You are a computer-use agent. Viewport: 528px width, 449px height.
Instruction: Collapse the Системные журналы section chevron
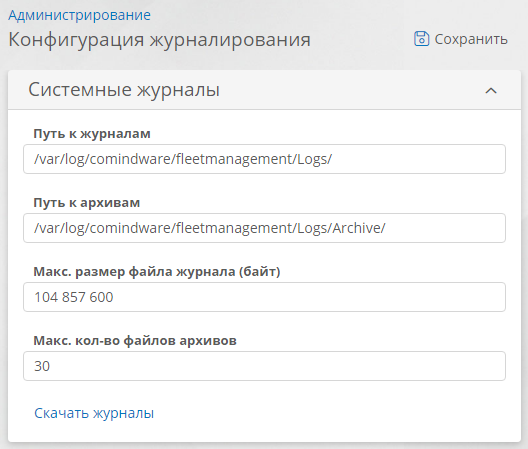(491, 90)
